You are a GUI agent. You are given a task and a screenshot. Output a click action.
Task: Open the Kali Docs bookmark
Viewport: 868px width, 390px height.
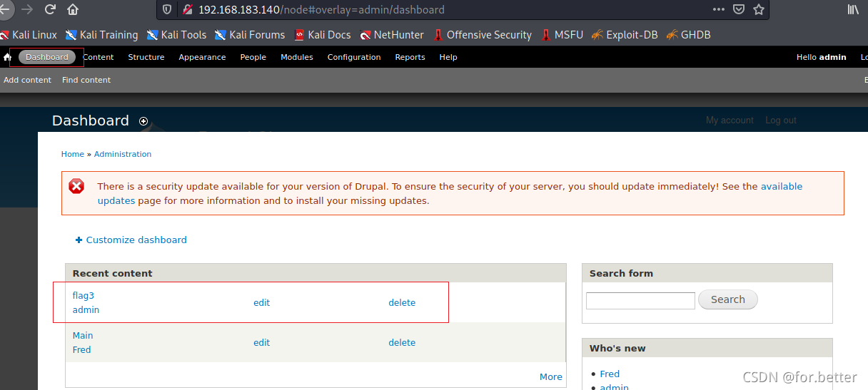(323, 35)
